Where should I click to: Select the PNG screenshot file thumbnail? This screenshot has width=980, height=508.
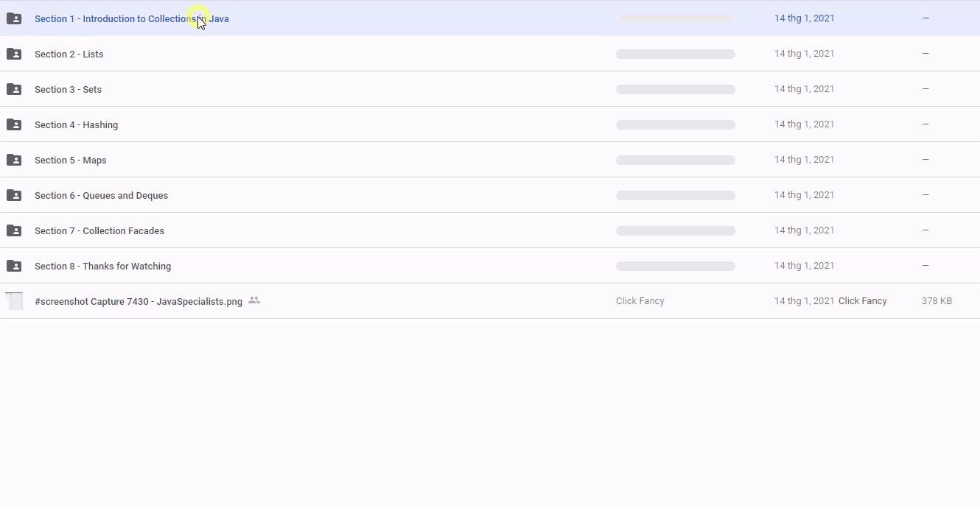[x=14, y=301]
